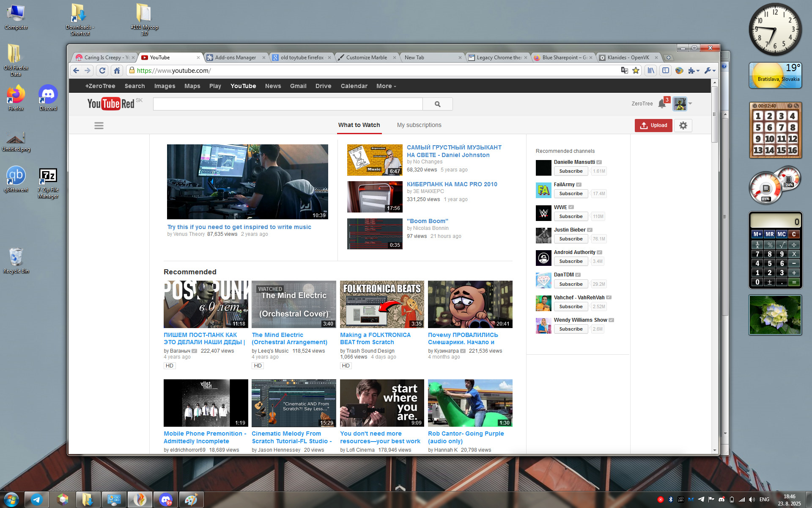Open YouTube settings gear button
812x508 pixels.
click(x=683, y=126)
